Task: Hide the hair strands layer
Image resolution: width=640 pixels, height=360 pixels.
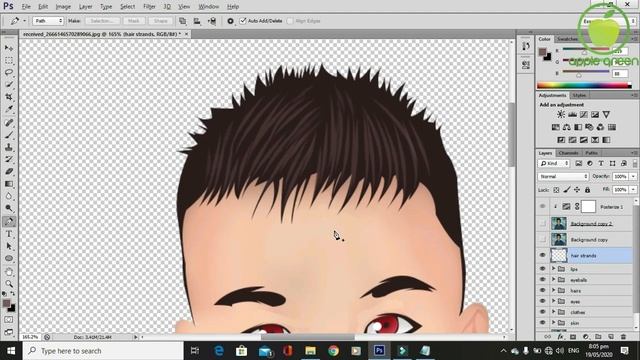Action: [542, 256]
